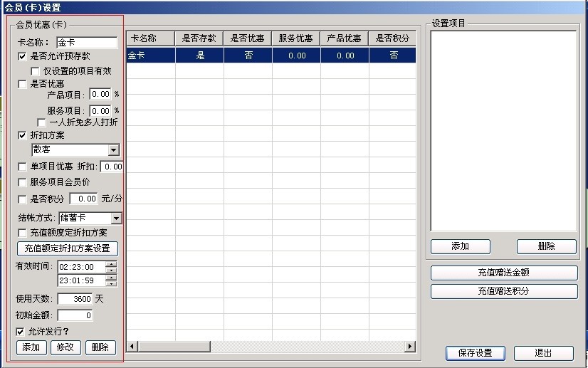Viewport: 588px width, 368px height.
Task: Click the 退出 button
Action: tap(543, 353)
